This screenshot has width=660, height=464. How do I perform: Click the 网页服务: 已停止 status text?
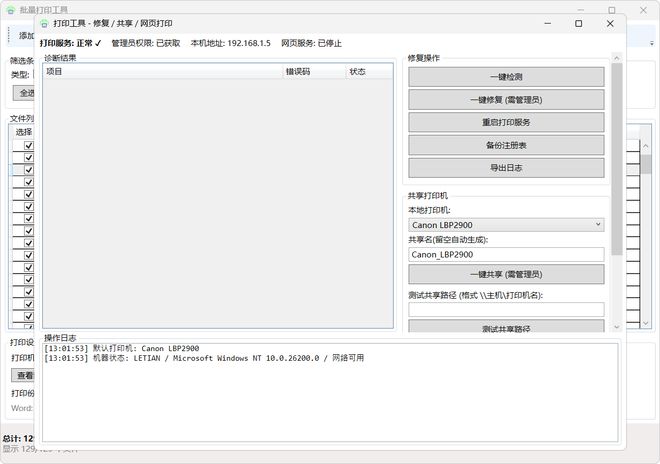[311, 43]
